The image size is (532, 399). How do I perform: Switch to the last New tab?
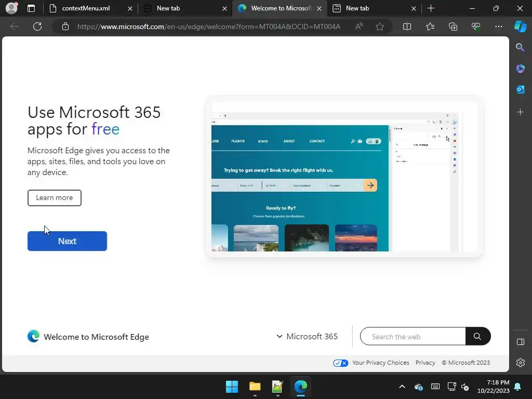(x=374, y=8)
